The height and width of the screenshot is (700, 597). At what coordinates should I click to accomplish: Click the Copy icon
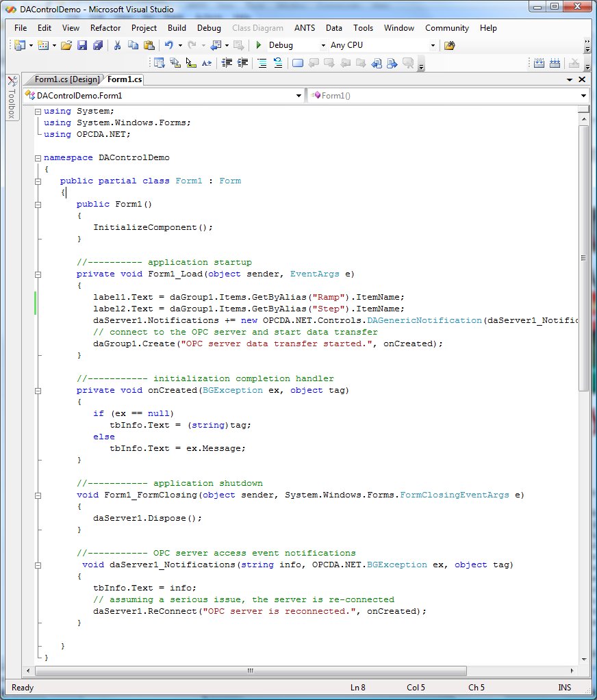(133, 45)
